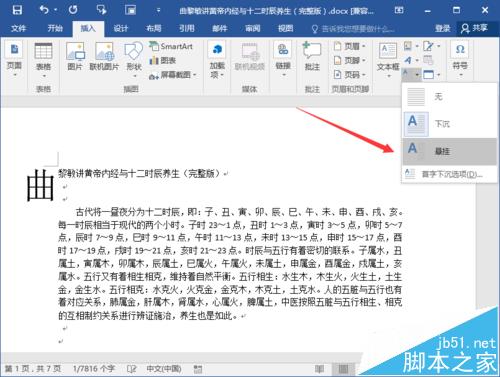
Task: Customize Quick Access Toolbar arrow
Action: (159, 10)
